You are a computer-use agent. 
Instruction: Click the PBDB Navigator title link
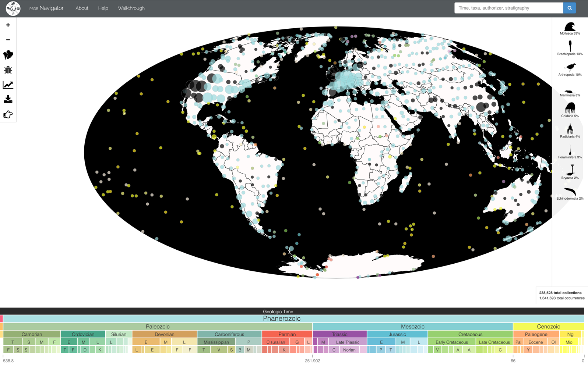(46, 8)
